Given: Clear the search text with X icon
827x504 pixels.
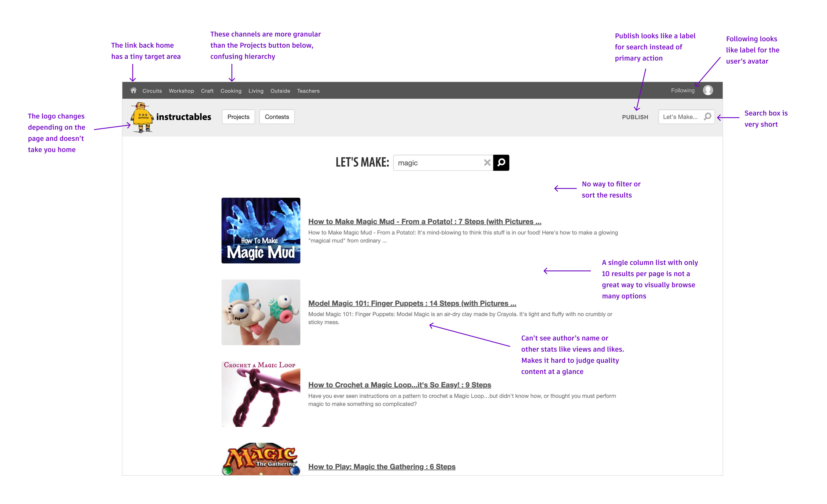Looking at the screenshot, I should coord(487,163).
